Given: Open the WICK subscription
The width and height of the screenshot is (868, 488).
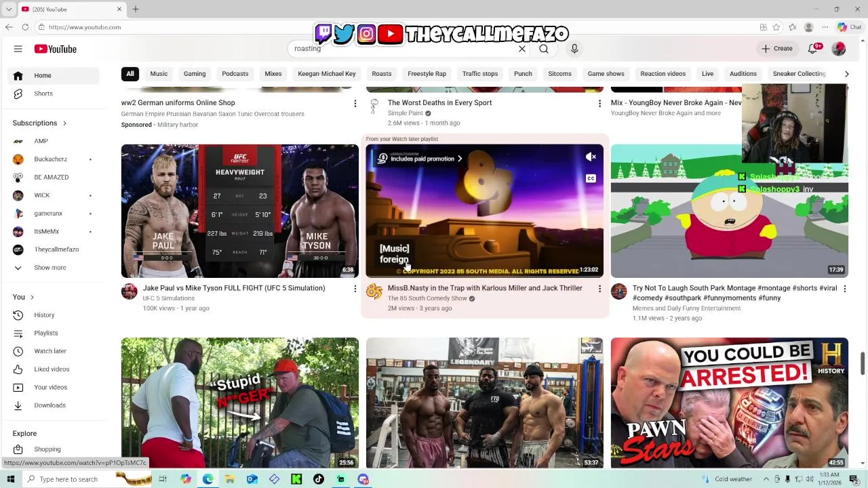Looking at the screenshot, I should [x=54, y=195].
